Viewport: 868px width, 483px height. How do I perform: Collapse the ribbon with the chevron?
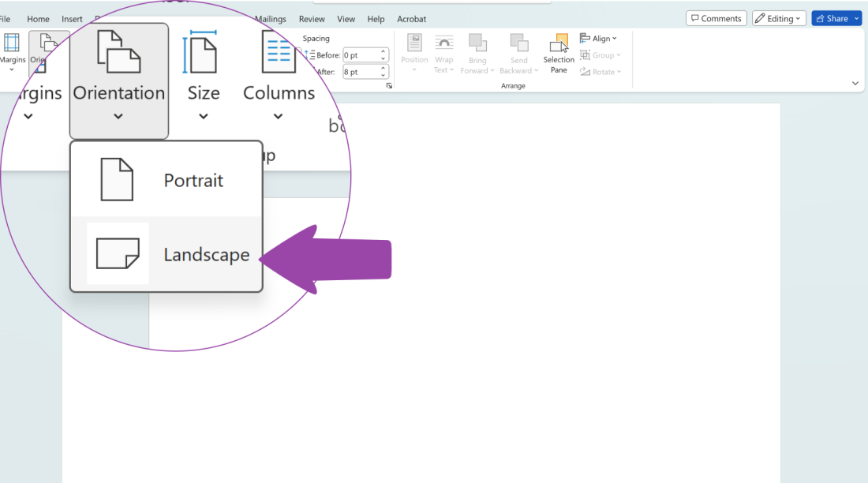click(x=855, y=83)
